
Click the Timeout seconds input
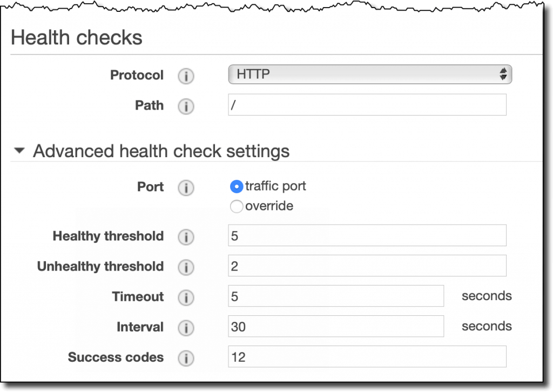coord(336,296)
